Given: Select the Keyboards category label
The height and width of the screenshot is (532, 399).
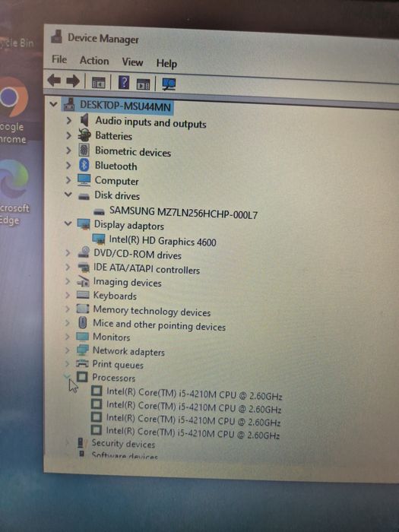Looking at the screenshot, I should tap(115, 296).
